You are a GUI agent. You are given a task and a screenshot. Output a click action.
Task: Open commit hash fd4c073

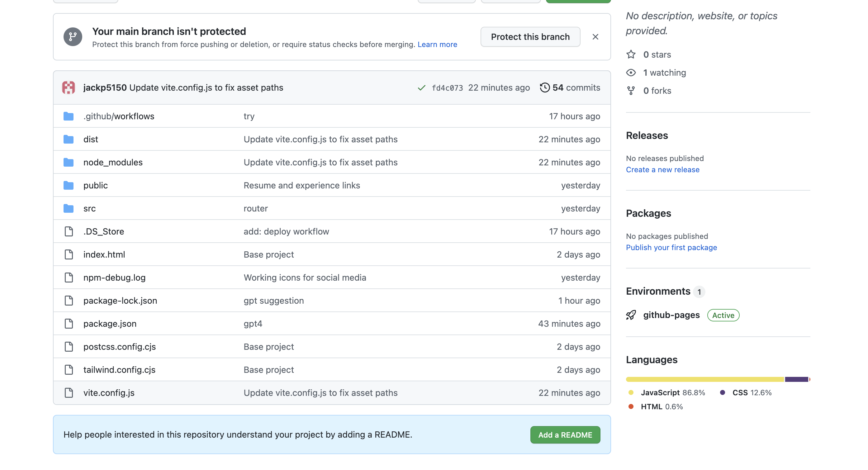click(x=447, y=88)
